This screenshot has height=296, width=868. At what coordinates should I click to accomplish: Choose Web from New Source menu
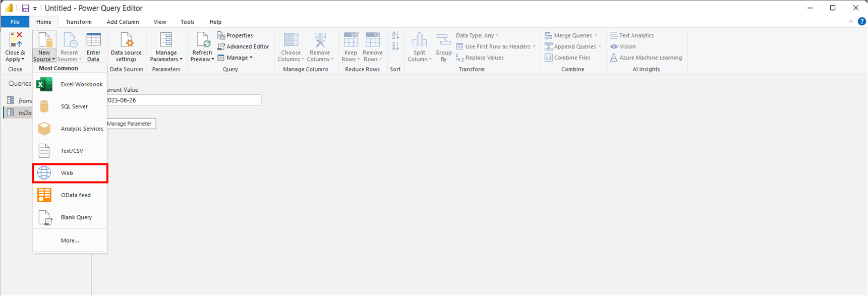[x=70, y=173]
